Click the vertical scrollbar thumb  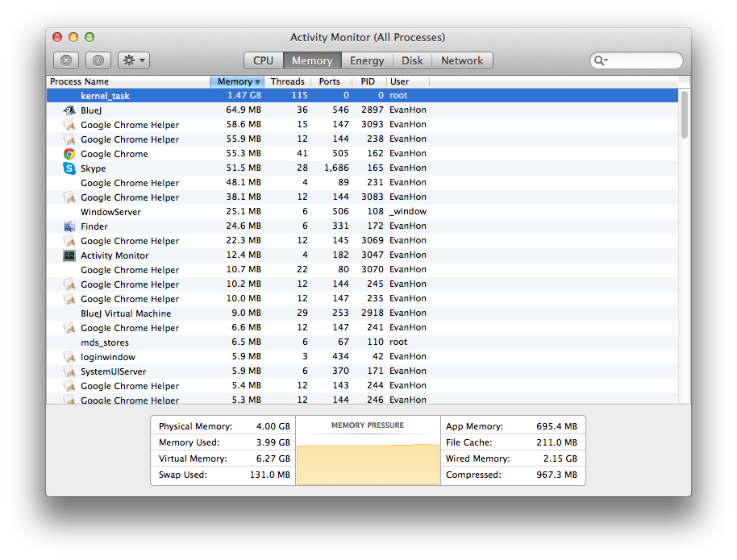click(x=685, y=114)
